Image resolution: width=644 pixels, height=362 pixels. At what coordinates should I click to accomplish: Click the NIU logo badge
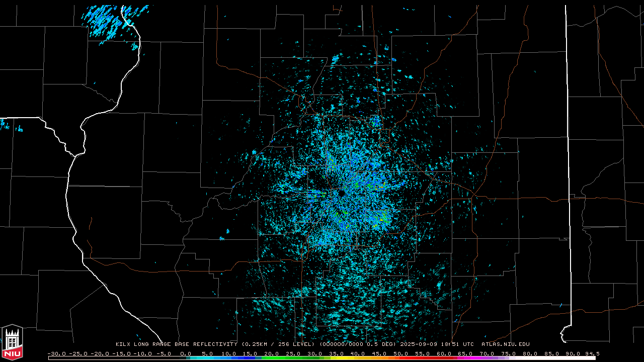(x=12, y=342)
